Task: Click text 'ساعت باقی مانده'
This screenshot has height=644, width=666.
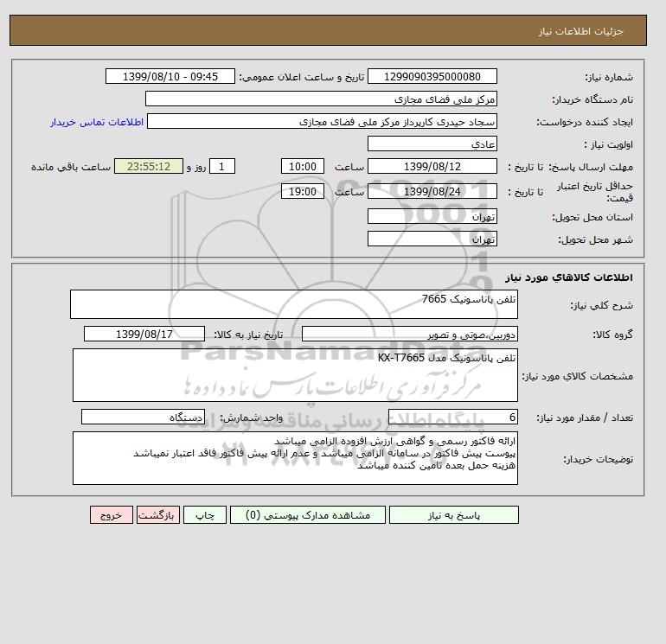Action: 71,167
